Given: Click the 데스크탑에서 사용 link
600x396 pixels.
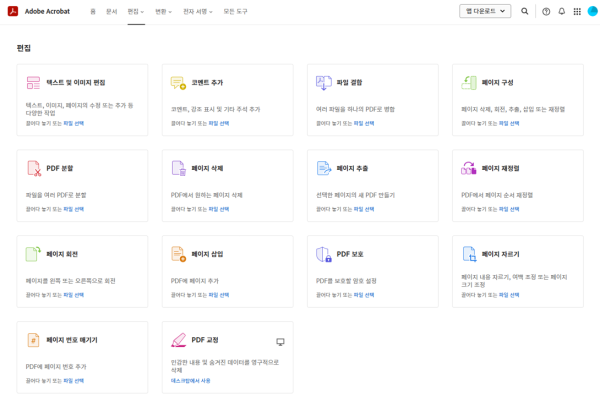Looking at the screenshot, I should 191,380.
